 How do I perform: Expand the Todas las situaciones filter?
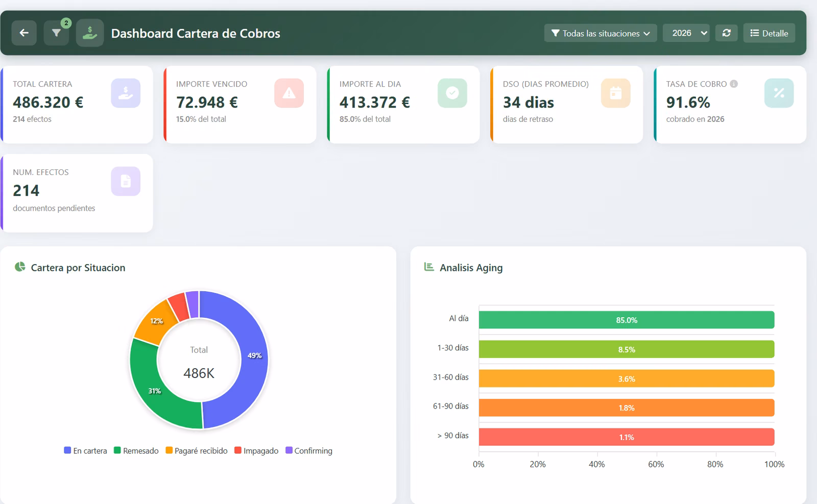click(600, 33)
